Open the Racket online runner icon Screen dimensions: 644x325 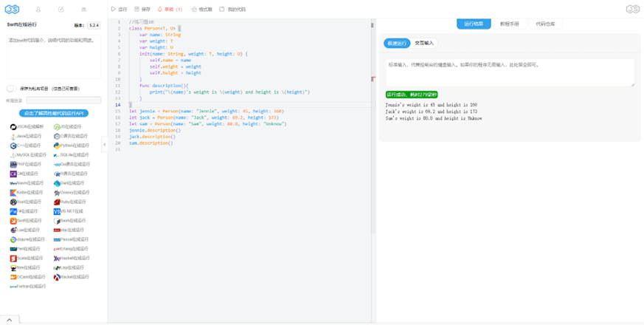coord(57,277)
